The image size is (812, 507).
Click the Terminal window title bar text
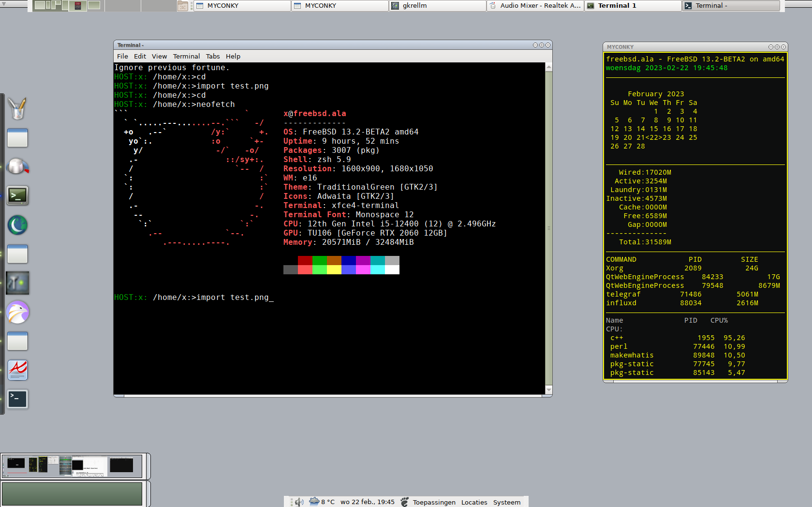130,45
